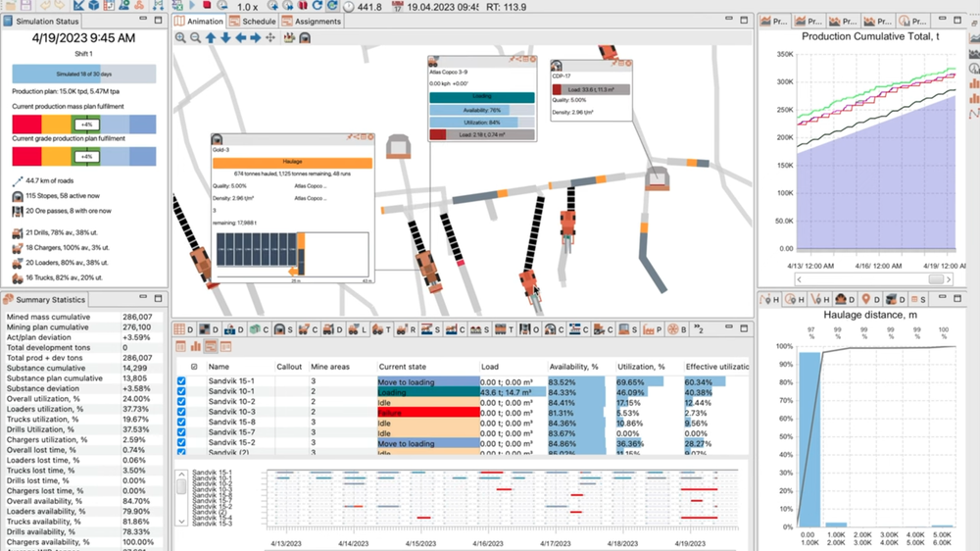
Task: Click the Haulage distance first histogram bar
Action: 810,439
